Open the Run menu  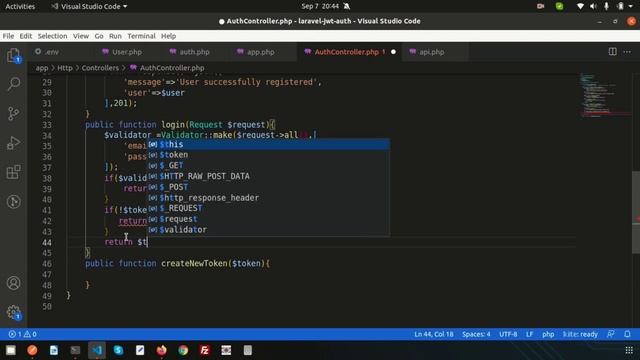(x=115, y=36)
